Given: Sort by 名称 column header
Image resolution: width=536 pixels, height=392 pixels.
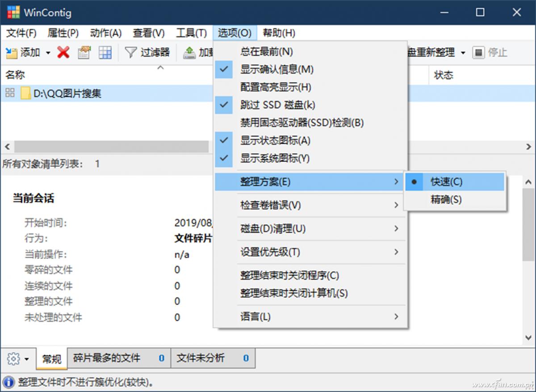Looking at the screenshot, I should [15, 75].
